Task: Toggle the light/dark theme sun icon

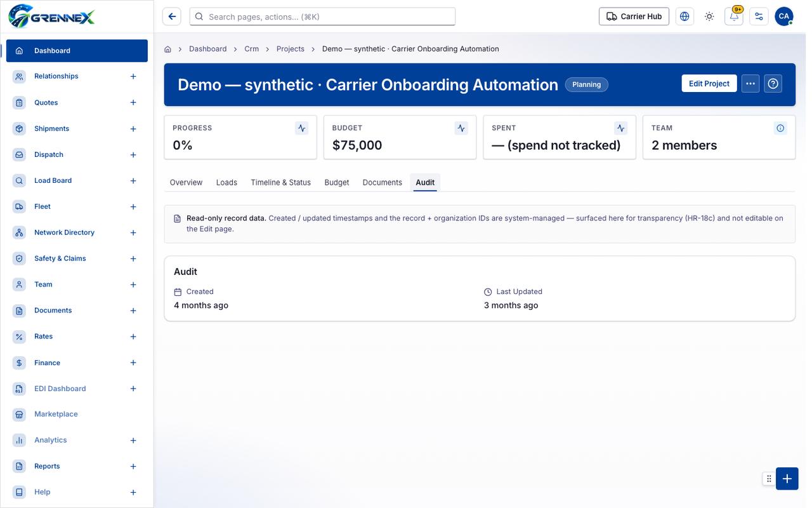Action: point(709,17)
